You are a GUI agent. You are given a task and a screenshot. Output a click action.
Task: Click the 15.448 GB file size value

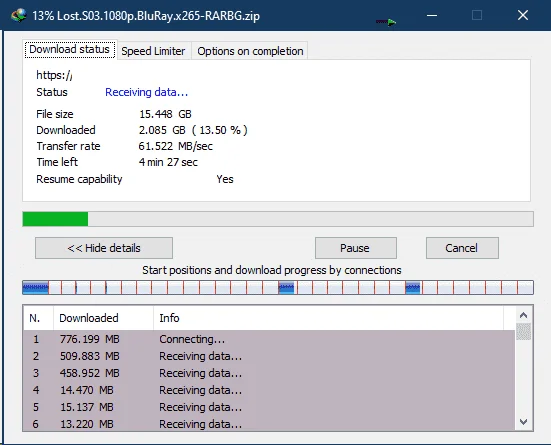(x=165, y=114)
